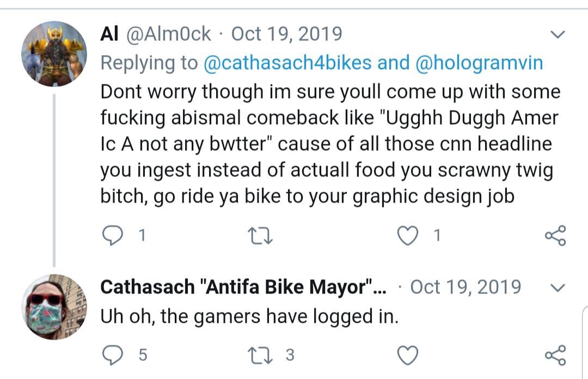This screenshot has height=379, width=588.
Task: View Cathasach's masked profile avatar
Action: coord(54,307)
